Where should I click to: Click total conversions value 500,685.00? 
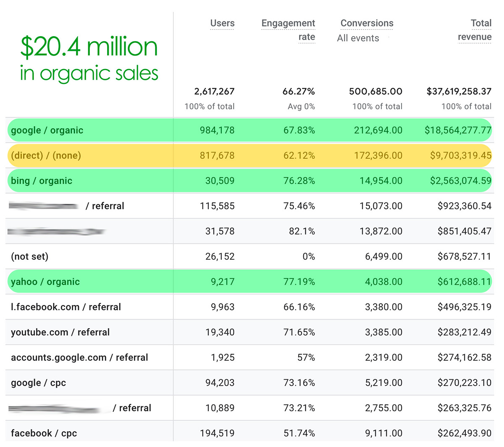375,91
